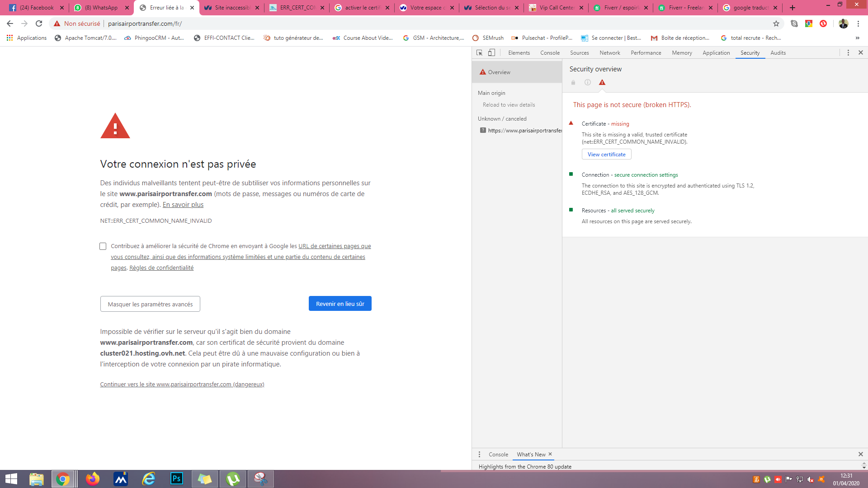Switch to the Network tab in DevTools
This screenshot has height=488, width=868.
coord(609,53)
